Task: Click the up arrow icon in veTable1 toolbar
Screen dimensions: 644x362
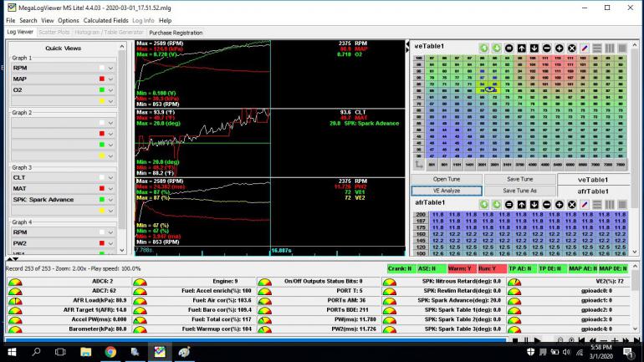Action: [x=521, y=48]
